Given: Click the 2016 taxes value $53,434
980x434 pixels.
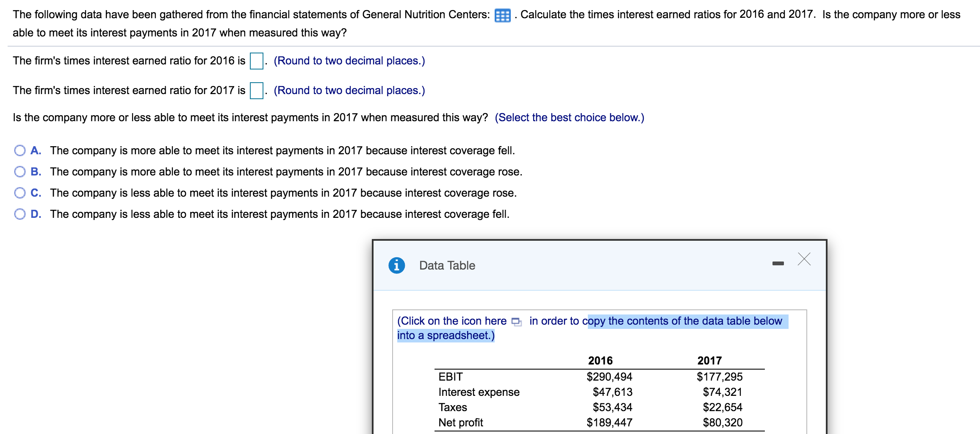Looking at the screenshot, I should (612, 407).
